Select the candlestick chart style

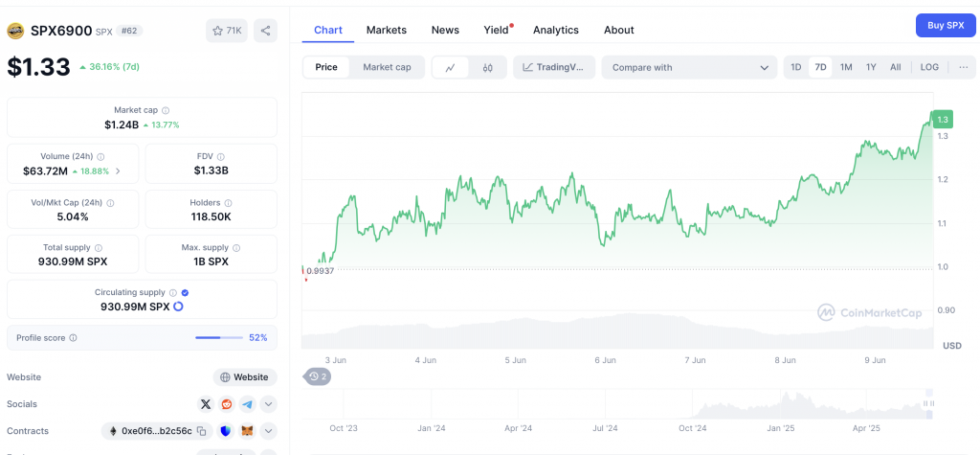(x=487, y=68)
